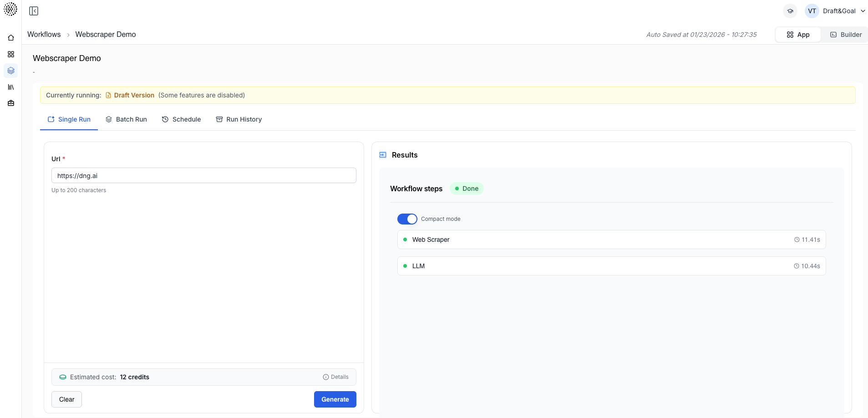Click the Results panel icon
Image resolution: width=868 pixels, height=418 pixels.
tap(383, 155)
